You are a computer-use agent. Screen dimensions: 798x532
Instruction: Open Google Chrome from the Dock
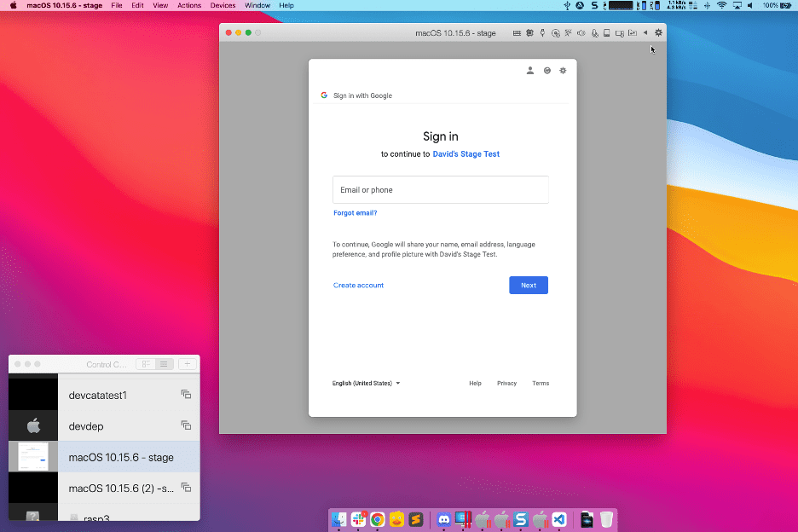pos(378,519)
